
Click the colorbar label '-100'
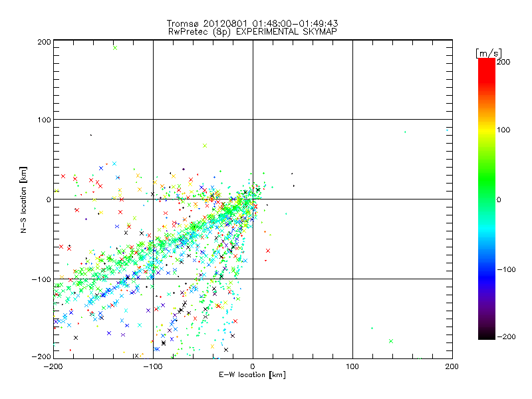tap(506, 269)
